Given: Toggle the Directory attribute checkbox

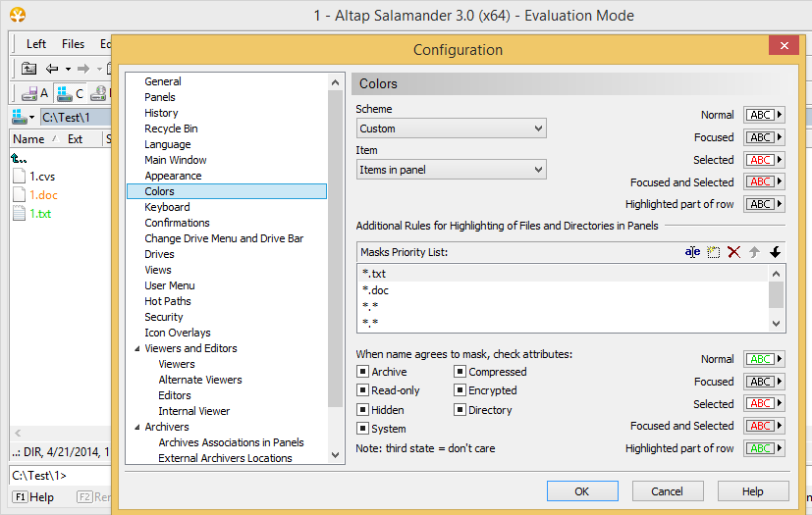Looking at the screenshot, I should click(460, 410).
